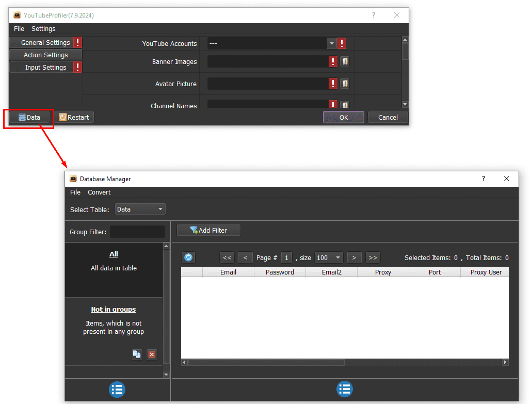Screen dimensions: 532x404
Task: Open the Select Table dropdown
Action: 140,209
